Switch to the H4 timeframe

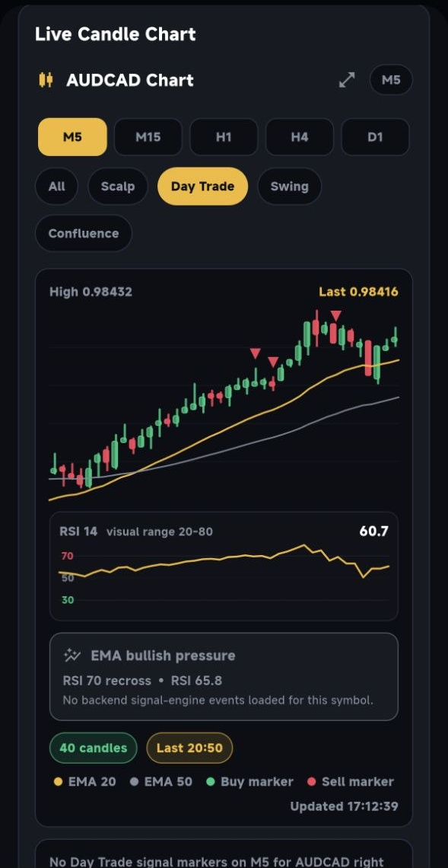tap(299, 137)
